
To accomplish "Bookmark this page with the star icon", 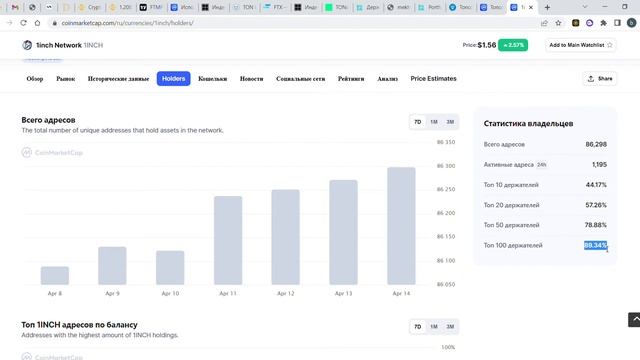I will coord(558,23).
